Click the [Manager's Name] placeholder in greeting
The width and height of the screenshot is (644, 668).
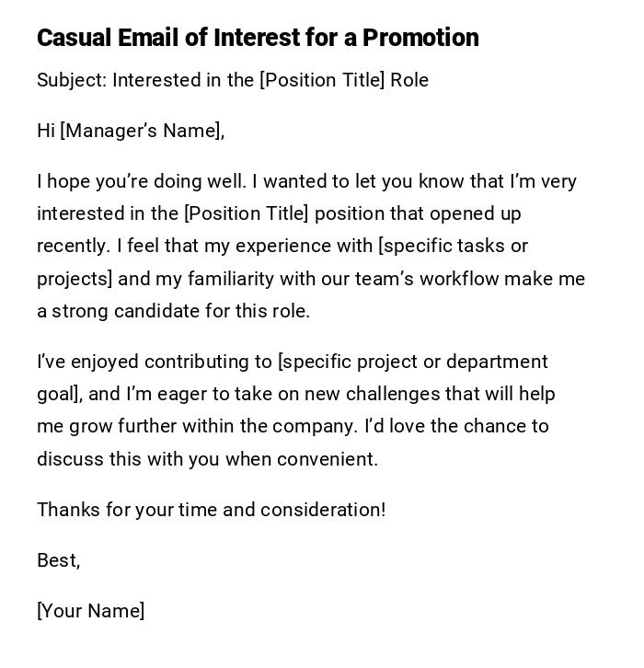pos(142,131)
